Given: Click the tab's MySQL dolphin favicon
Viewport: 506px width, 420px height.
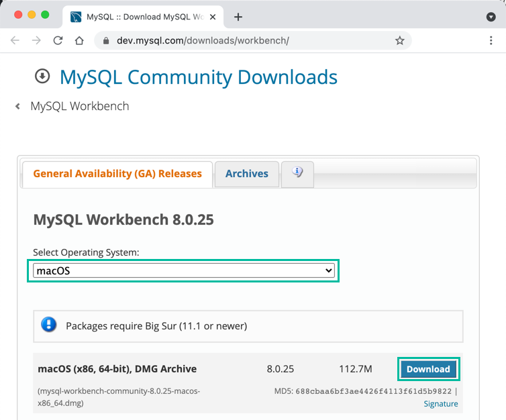Looking at the screenshot, I should click(x=76, y=17).
